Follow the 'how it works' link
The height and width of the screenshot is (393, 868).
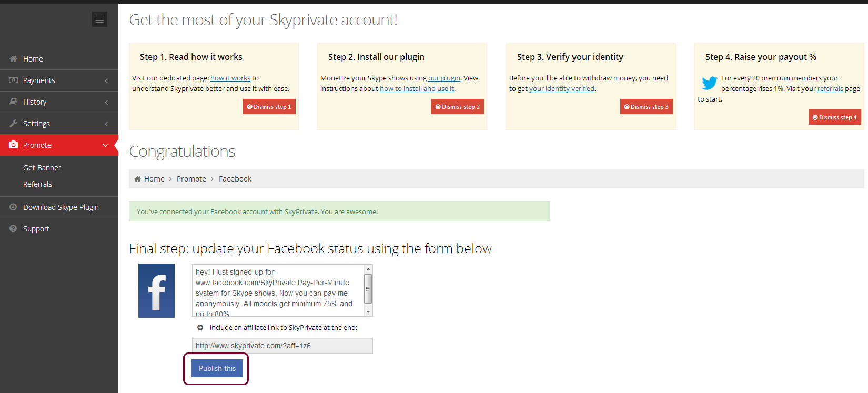230,78
